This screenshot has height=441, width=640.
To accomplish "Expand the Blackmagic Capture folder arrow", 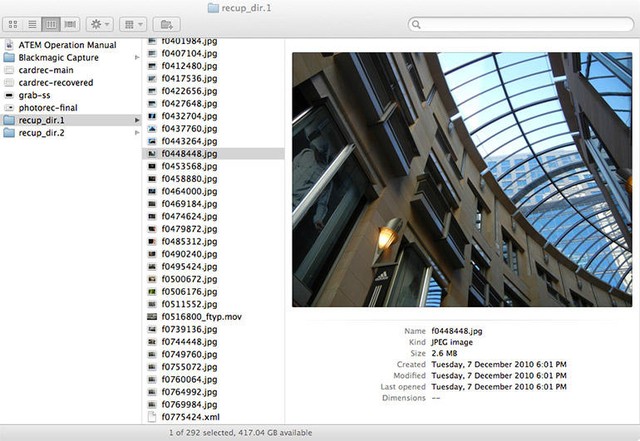I will click(x=137, y=58).
